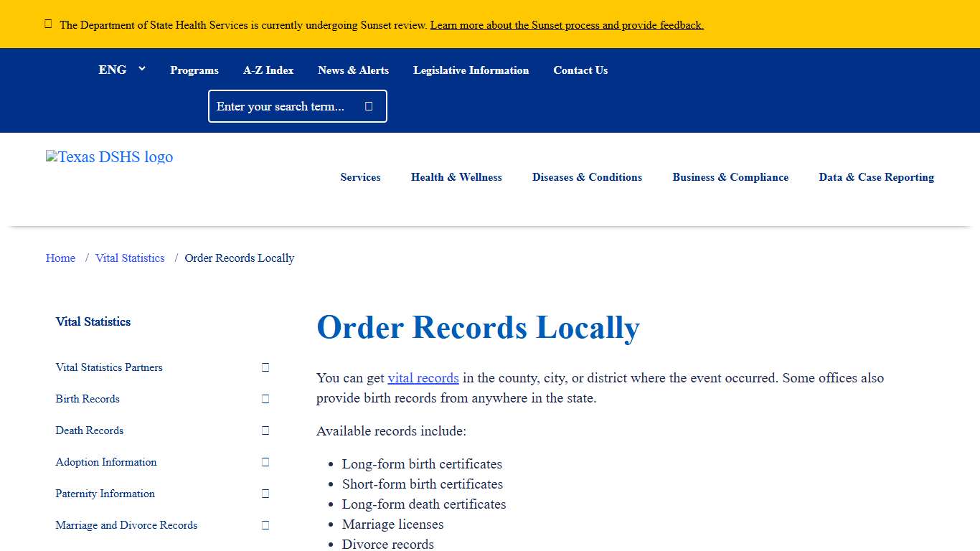Image resolution: width=980 pixels, height=551 pixels.
Task: Click the search term input field
Action: (x=287, y=105)
